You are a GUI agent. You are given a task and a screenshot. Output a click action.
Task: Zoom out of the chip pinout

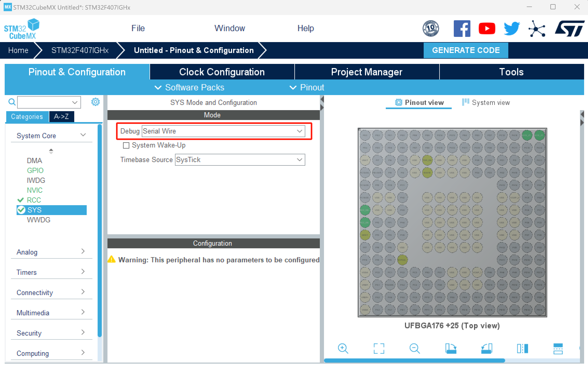tap(415, 348)
